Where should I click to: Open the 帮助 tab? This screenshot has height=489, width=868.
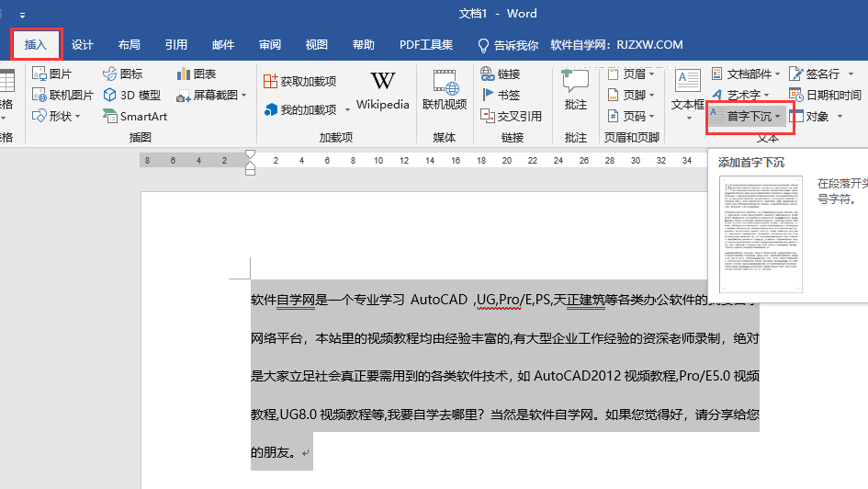pos(363,45)
